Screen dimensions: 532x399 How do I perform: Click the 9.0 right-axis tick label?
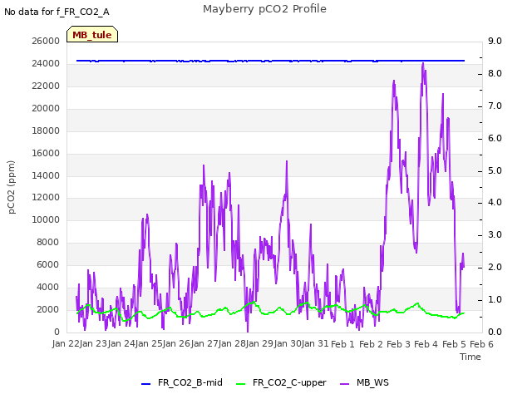(x=495, y=41)
